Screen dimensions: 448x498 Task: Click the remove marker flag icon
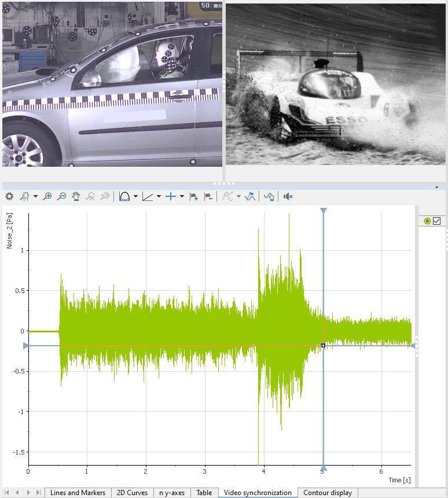[x=208, y=197]
